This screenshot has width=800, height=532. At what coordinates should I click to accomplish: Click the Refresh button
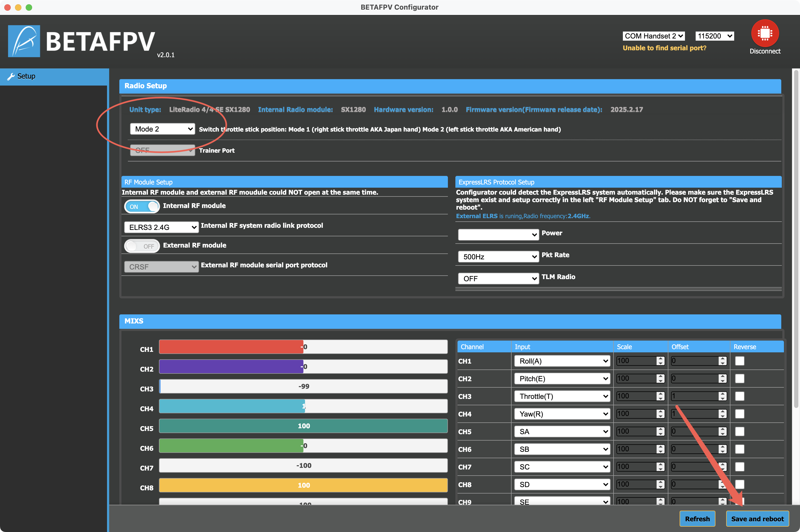(x=697, y=519)
